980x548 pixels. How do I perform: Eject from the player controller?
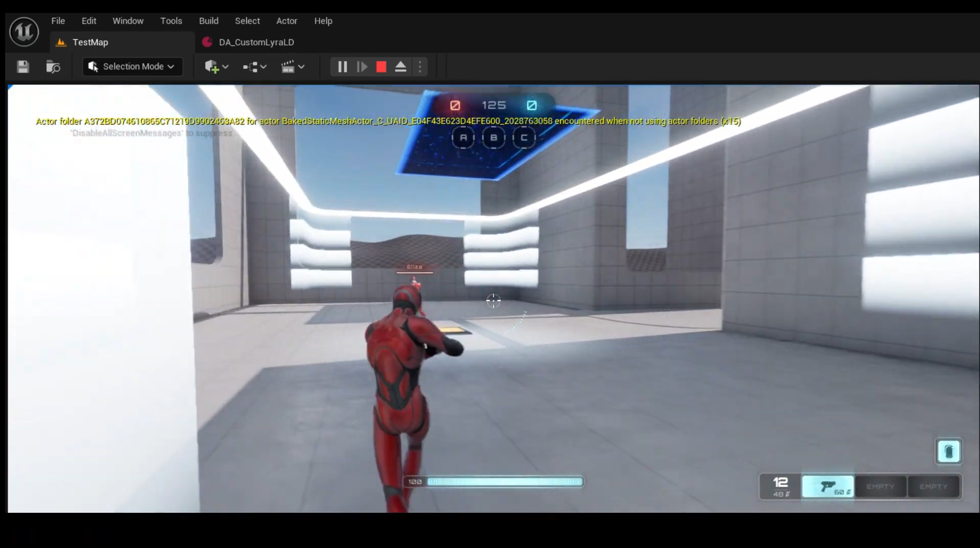401,67
